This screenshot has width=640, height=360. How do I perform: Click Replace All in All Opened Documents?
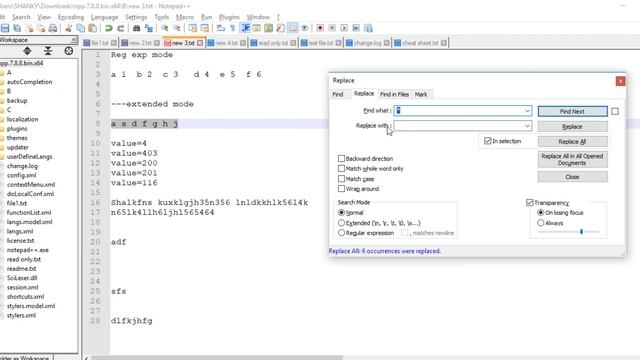pos(572,159)
